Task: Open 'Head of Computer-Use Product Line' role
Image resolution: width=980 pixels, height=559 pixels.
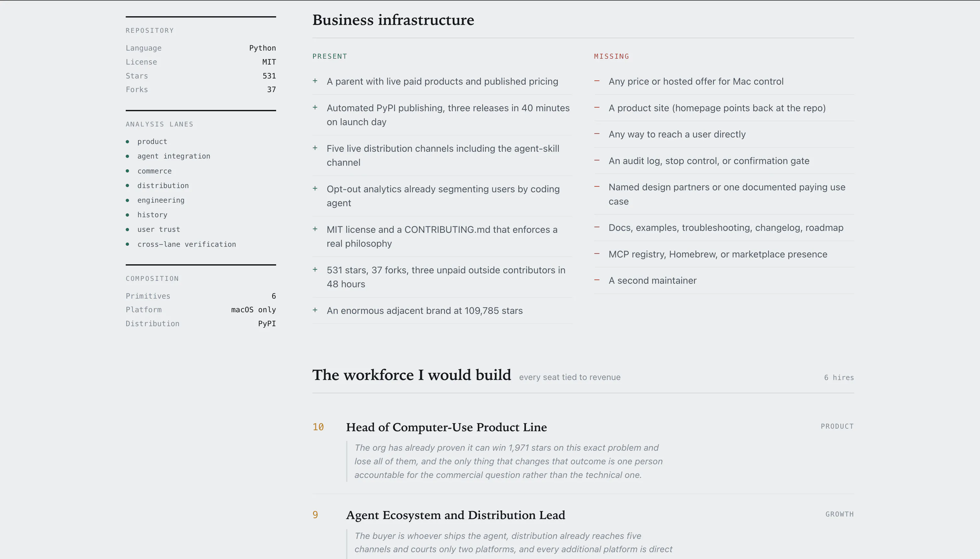Action: [446, 427]
